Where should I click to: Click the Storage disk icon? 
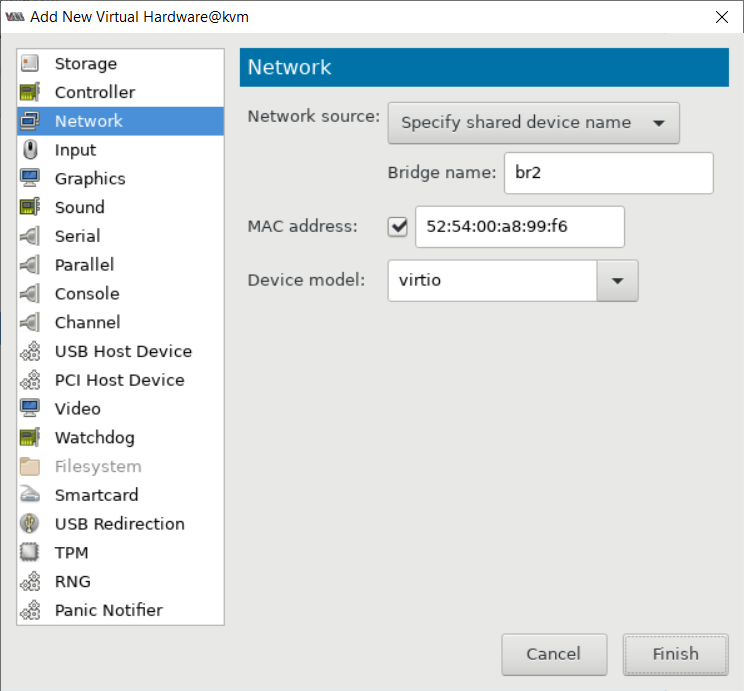[30, 63]
